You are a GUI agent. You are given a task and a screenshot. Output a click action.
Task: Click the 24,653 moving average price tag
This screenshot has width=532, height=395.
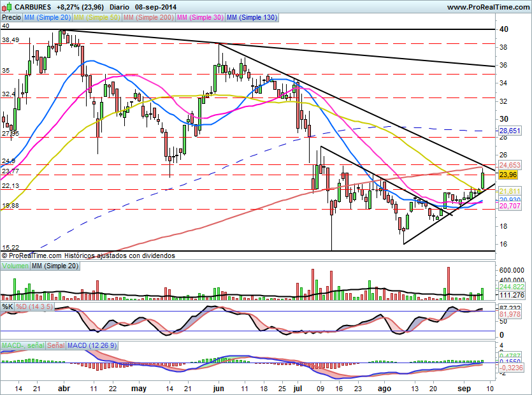(x=510, y=165)
